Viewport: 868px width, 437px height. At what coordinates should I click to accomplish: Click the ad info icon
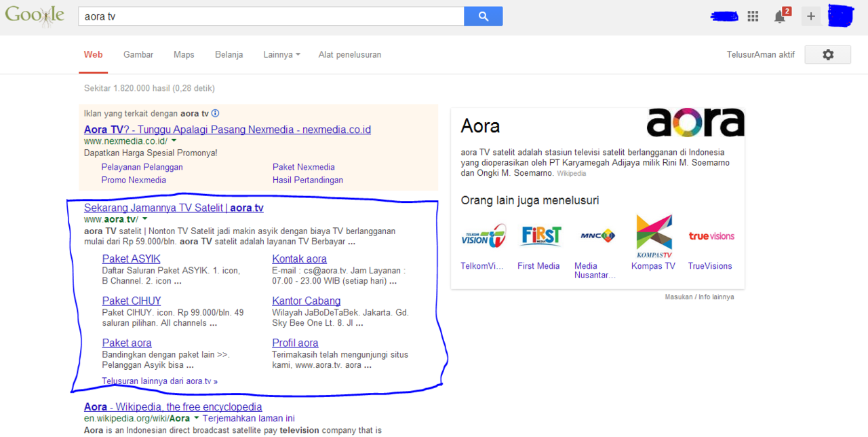coord(215,113)
